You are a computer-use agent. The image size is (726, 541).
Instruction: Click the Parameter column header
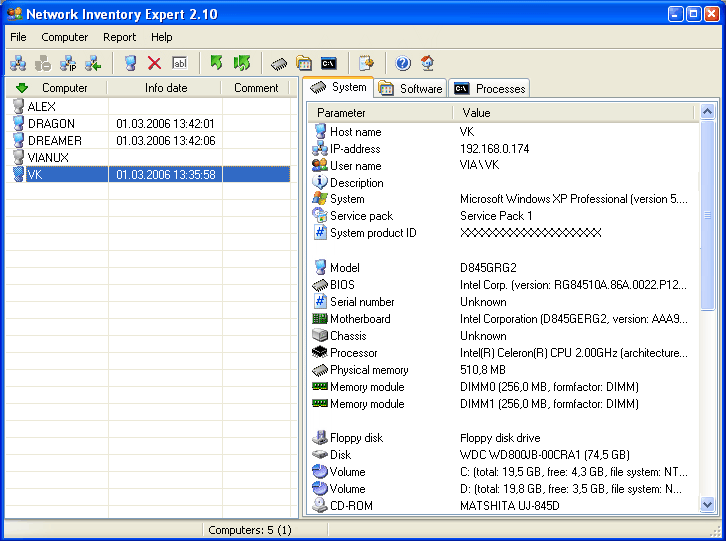coord(381,113)
